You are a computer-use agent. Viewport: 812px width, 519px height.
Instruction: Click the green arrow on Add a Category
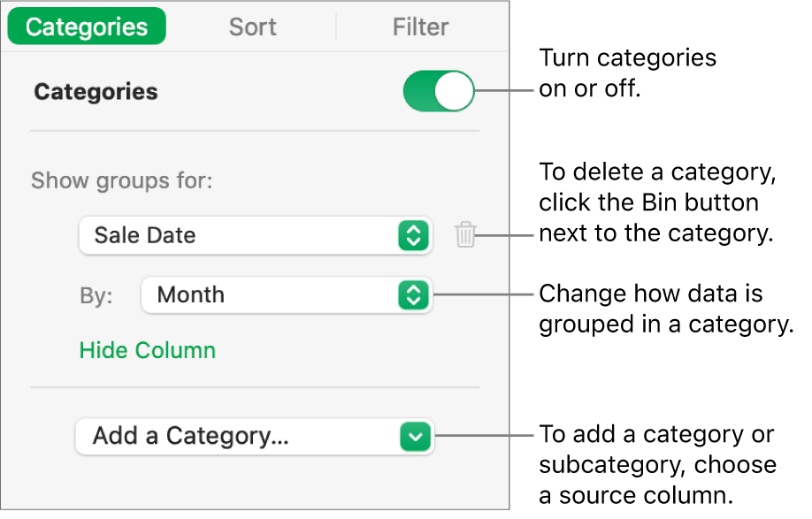coord(416,434)
